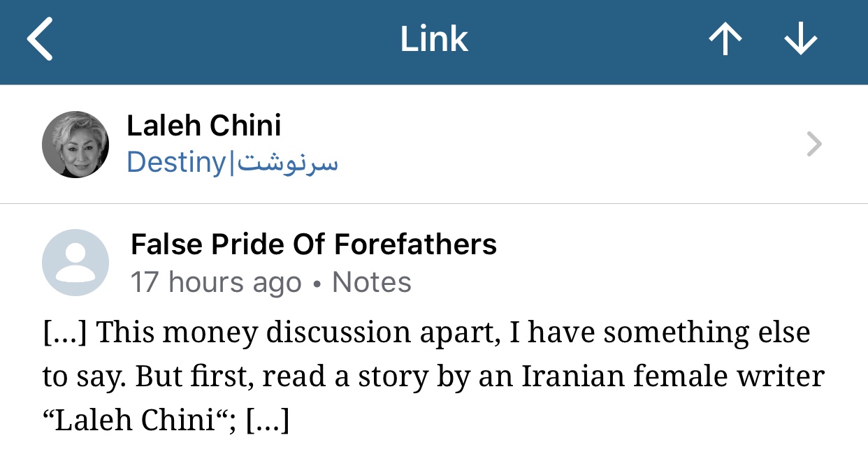Open "False Pride Of Forefathers" post title
The width and height of the screenshot is (868, 454).
pyautogui.click(x=314, y=244)
